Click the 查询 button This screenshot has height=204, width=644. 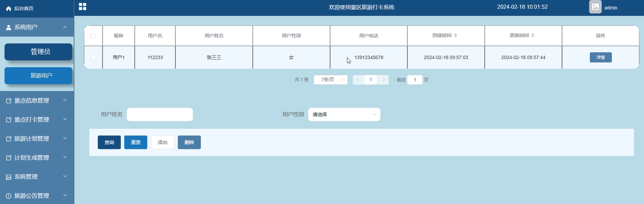pyautogui.click(x=109, y=143)
